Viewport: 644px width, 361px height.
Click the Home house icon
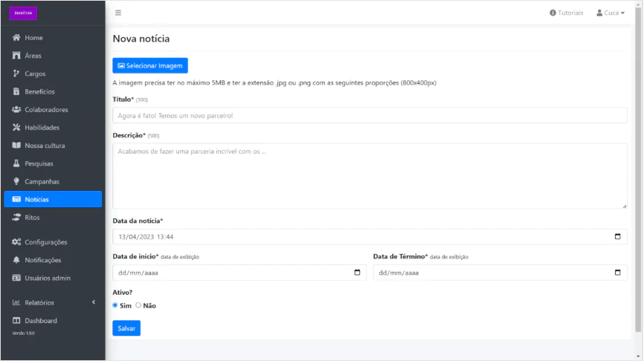tap(16, 38)
